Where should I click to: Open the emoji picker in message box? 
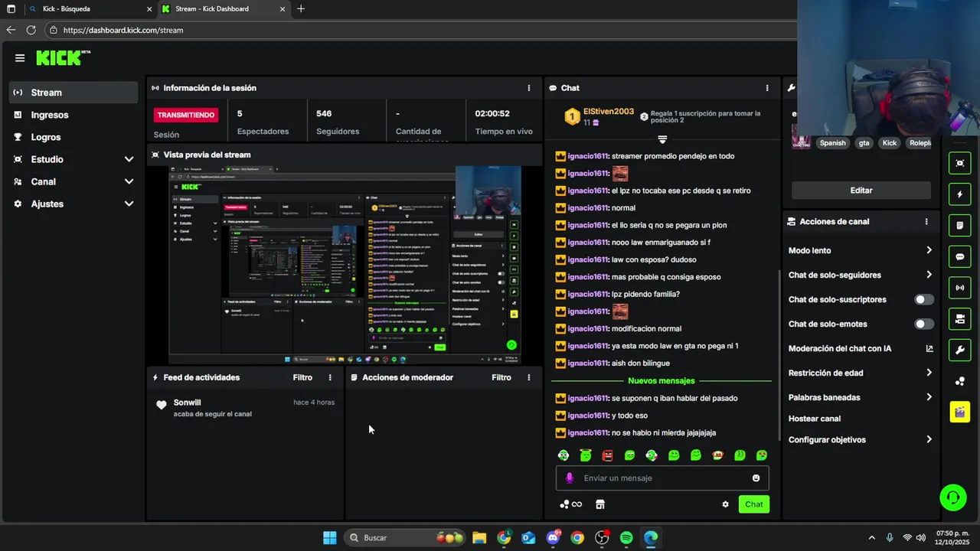click(x=756, y=478)
